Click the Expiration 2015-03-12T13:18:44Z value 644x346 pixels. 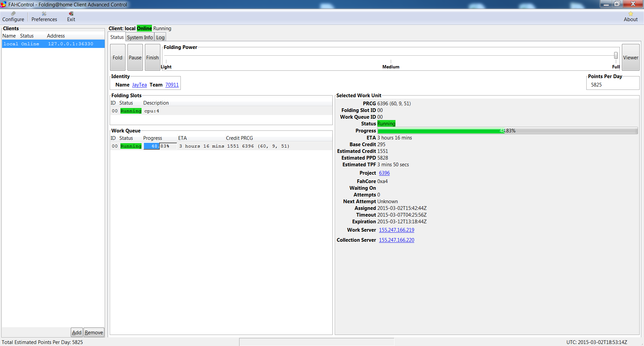tap(402, 222)
